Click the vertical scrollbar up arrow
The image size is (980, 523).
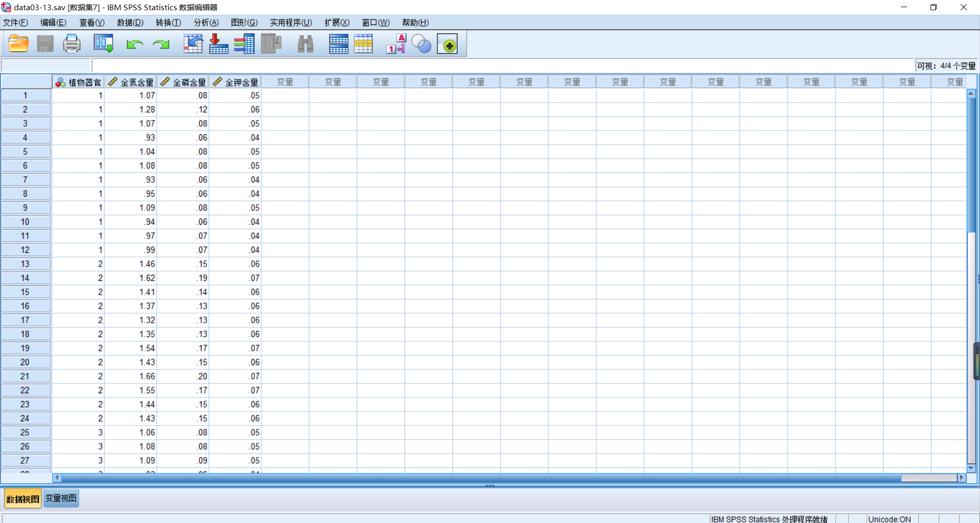click(x=971, y=93)
